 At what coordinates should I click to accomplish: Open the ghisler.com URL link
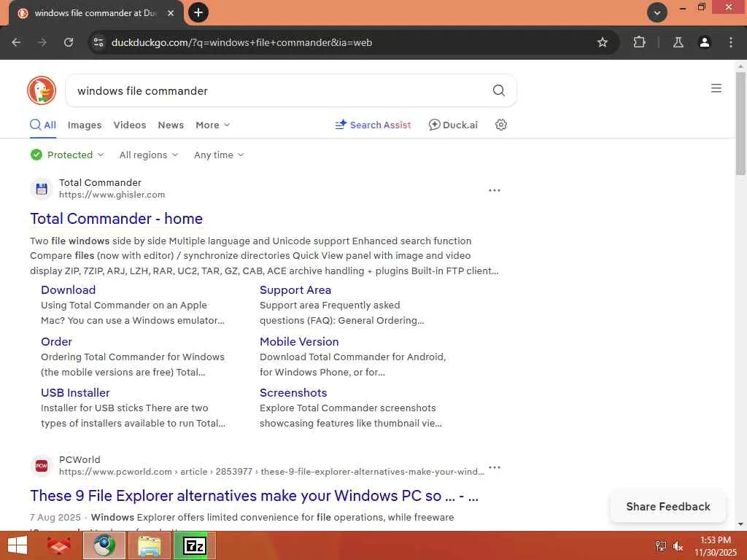[x=112, y=195]
